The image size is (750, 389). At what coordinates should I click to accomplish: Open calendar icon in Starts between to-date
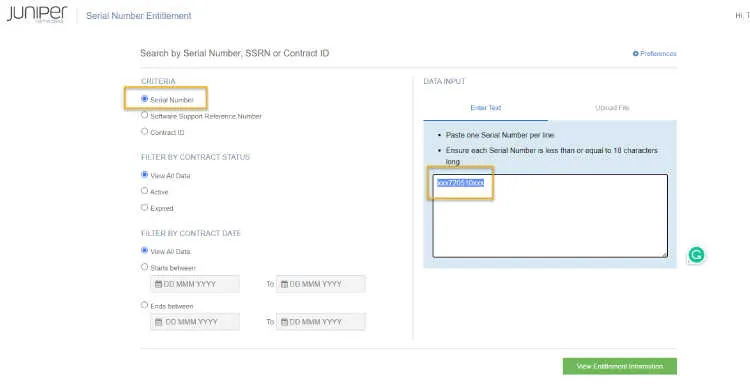(284, 284)
